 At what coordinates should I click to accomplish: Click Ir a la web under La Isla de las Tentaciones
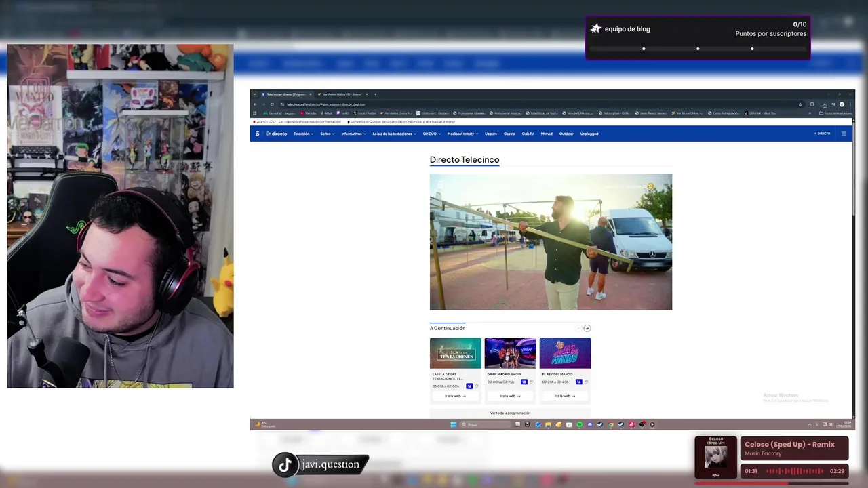coord(456,396)
